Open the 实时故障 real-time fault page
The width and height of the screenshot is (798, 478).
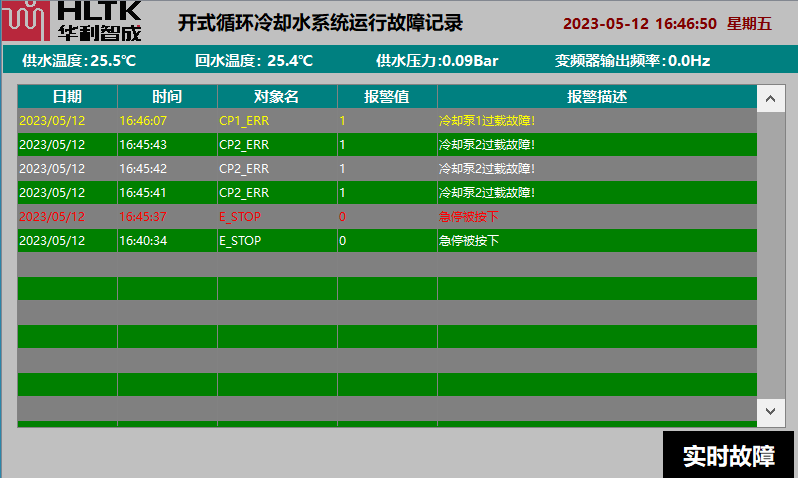728,456
